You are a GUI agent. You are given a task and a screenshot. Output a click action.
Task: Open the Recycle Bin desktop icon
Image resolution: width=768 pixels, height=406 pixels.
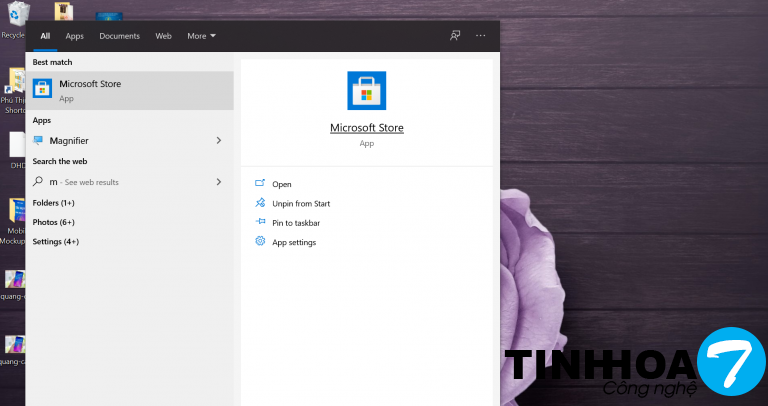[x=13, y=18]
